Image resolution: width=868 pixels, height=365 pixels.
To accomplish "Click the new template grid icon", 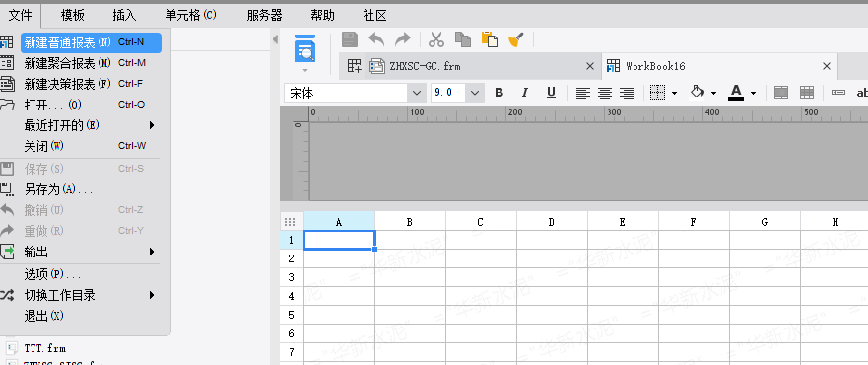I will coord(355,66).
